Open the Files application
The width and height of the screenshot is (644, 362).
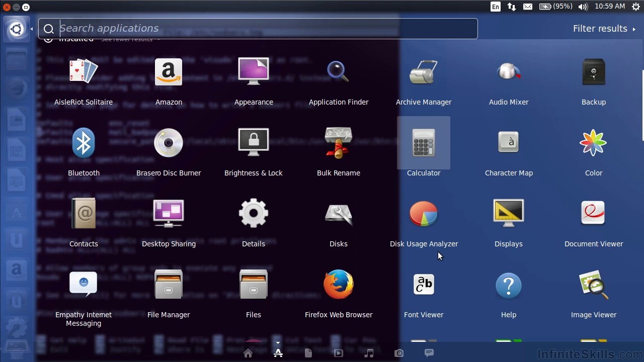coord(254,294)
